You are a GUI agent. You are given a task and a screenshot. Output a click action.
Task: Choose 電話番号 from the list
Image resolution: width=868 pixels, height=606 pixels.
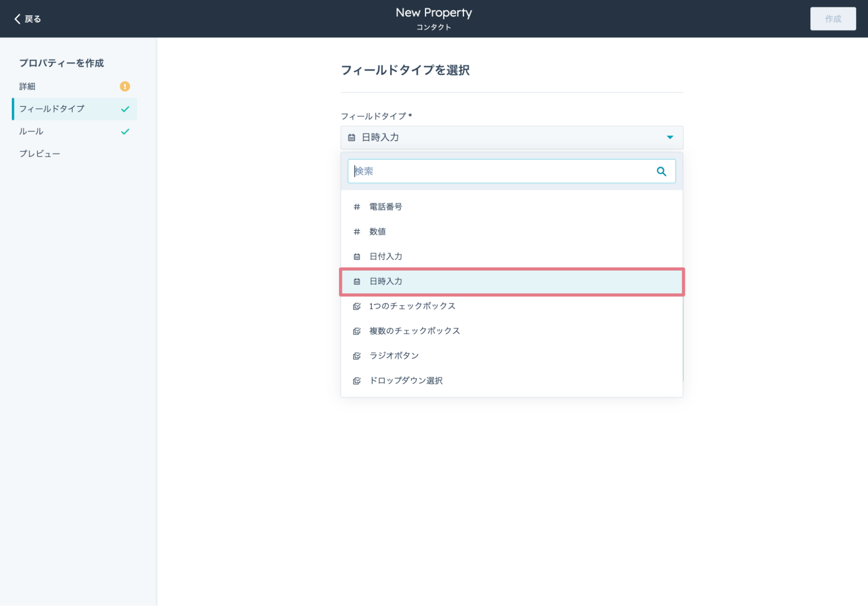tap(512, 207)
